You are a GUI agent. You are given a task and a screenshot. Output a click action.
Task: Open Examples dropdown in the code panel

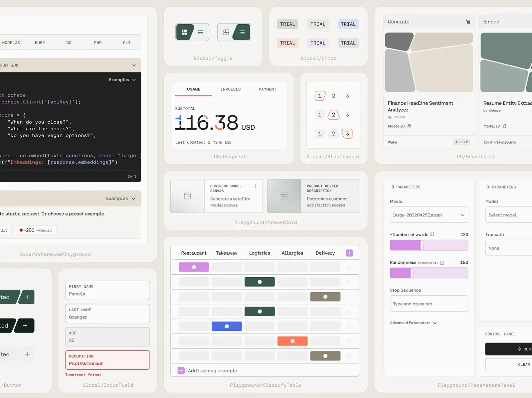coord(122,80)
